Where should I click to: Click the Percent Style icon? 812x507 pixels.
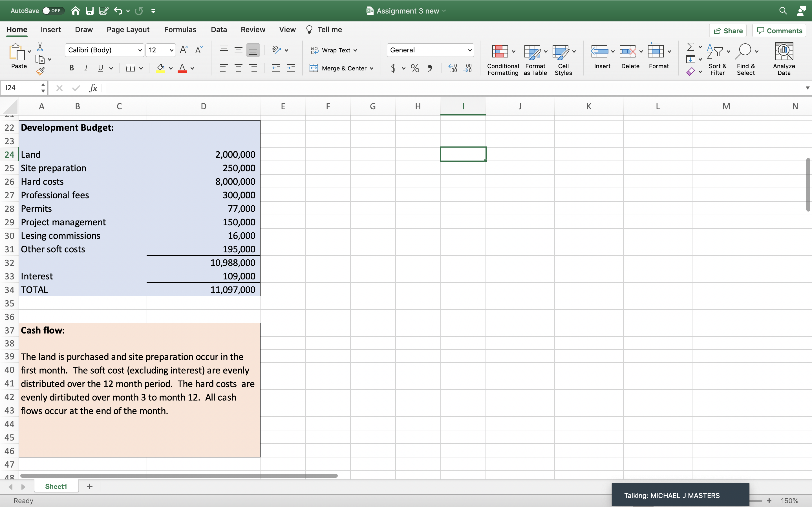pyautogui.click(x=415, y=68)
